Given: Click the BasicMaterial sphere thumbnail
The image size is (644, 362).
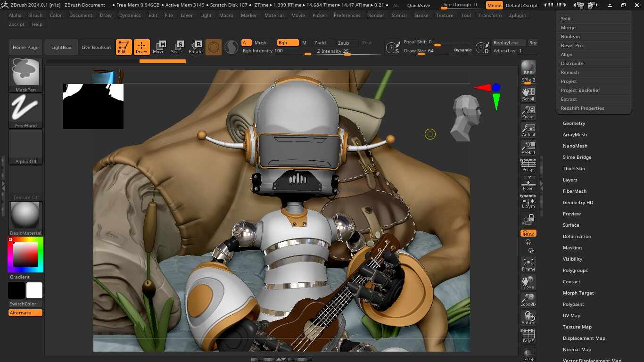Looking at the screenshot, I should pyautogui.click(x=25, y=215).
